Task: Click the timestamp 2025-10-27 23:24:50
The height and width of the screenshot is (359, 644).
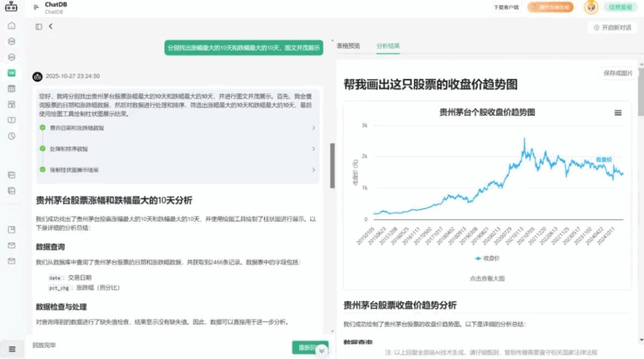Action: click(73, 76)
